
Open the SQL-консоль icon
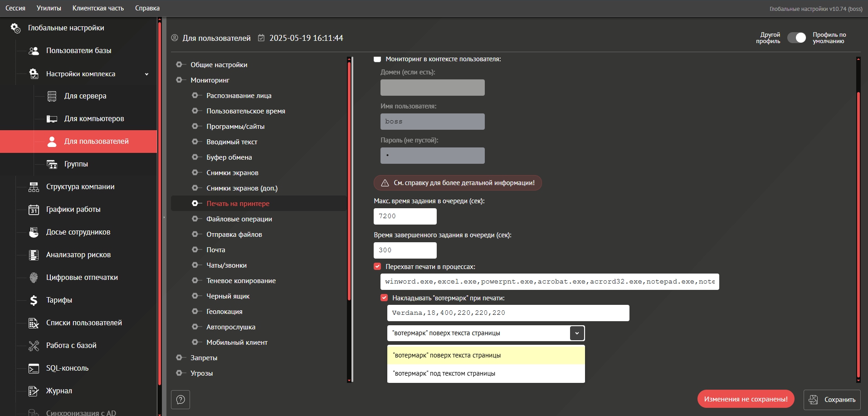34,368
